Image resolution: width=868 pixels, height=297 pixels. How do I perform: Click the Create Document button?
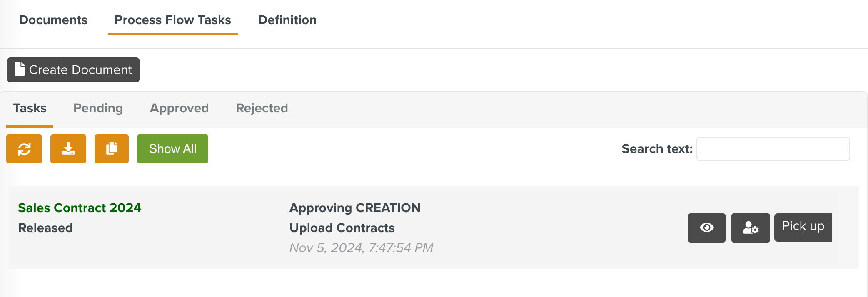[x=73, y=69]
